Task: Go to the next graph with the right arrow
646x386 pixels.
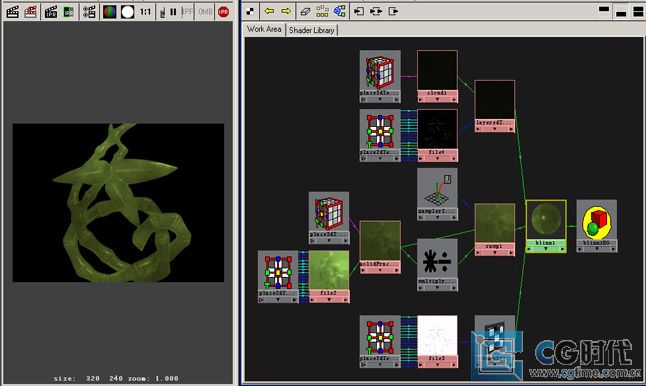Action: pyautogui.click(x=286, y=11)
